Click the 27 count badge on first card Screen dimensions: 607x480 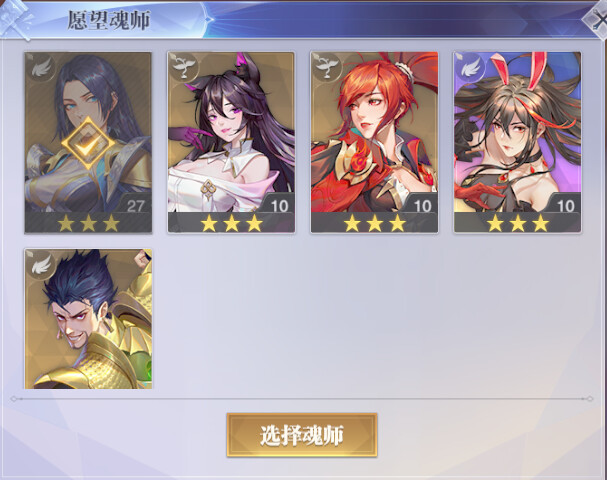tap(135, 206)
